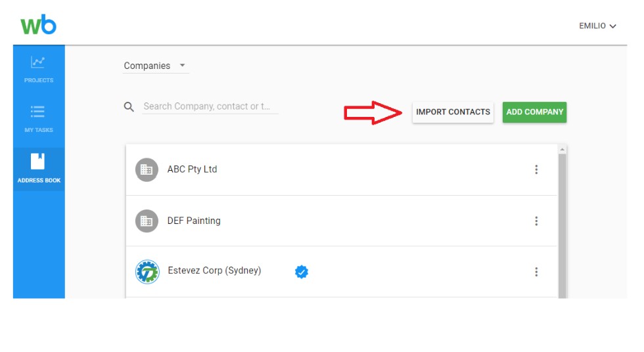Click the scroll-up arrow of company list
The height and width of the screenshot is (352, 644).
[x=563, y=149]
